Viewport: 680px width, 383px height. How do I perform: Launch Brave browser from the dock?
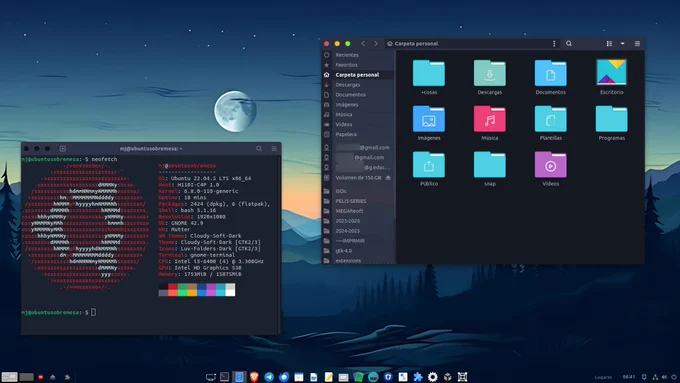point(254,377)
